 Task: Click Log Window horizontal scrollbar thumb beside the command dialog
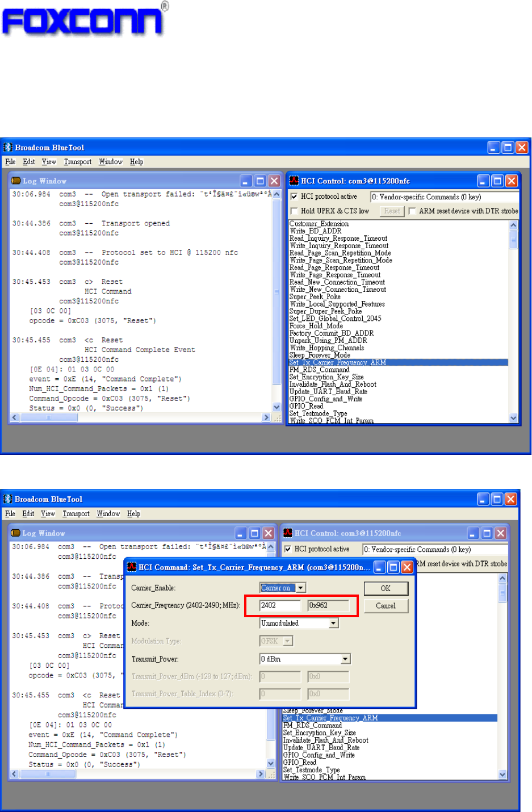pos(48,774)
